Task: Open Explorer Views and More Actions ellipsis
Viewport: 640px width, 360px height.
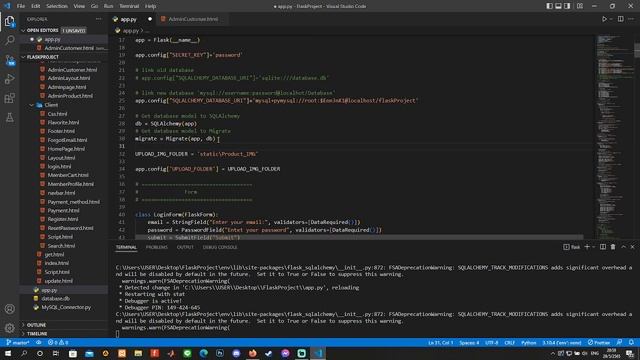Action: (99, 19)
